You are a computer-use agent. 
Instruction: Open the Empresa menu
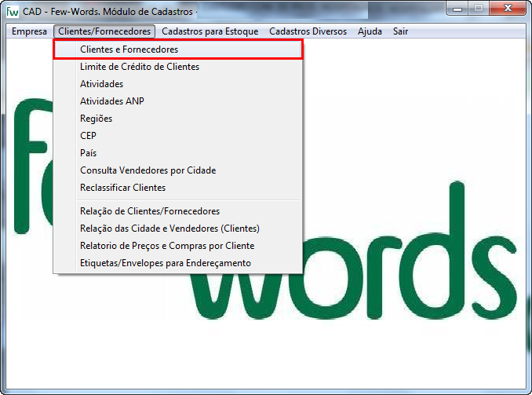(29, 31)
